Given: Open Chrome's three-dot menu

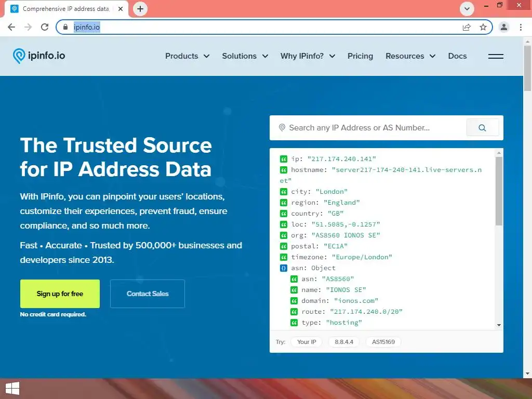Looking at the screenshot, I should click(521, 27).
